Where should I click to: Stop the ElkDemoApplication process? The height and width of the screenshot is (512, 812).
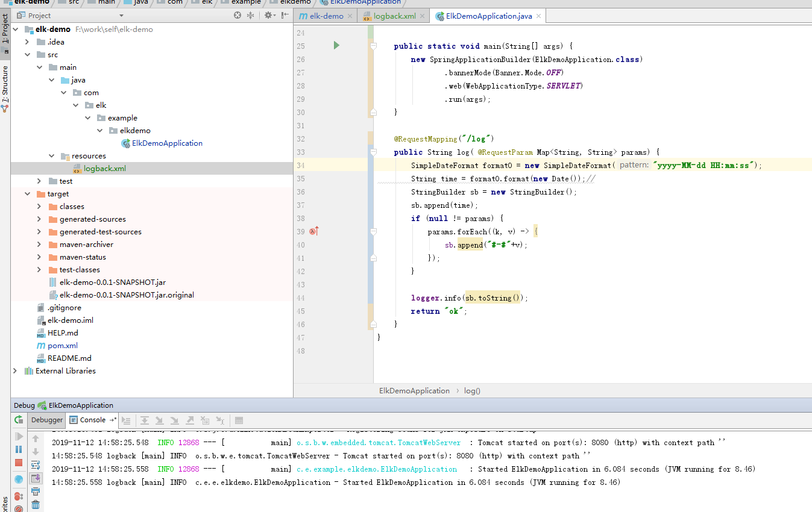tap(19, 463)
